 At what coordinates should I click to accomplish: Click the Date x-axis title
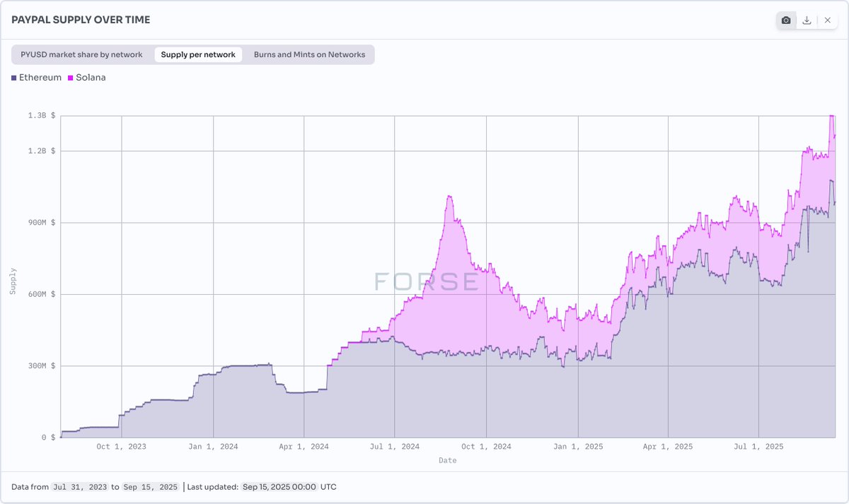[447, 460]
